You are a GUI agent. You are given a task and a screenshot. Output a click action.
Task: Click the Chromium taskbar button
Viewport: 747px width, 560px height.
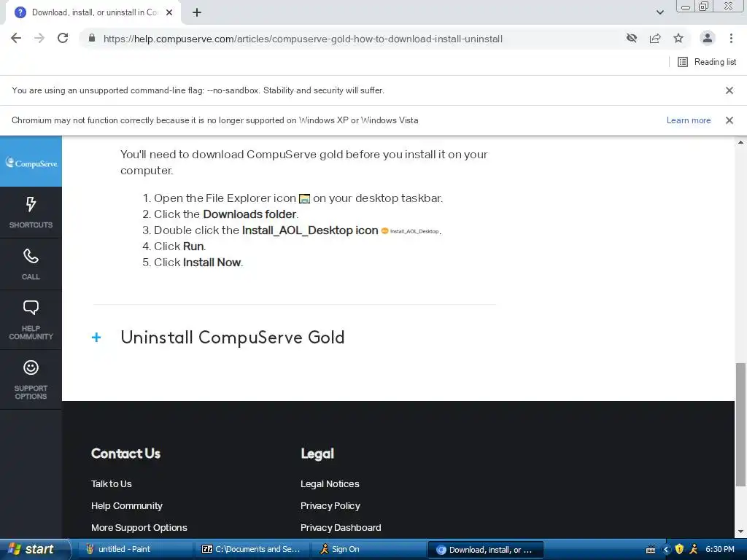pyautogui.click(x=485, y=550)
